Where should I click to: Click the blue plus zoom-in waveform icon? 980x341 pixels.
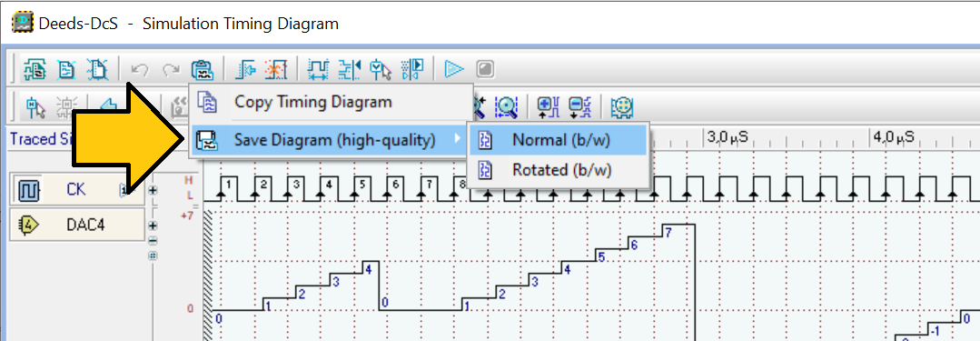pos(548,107)
